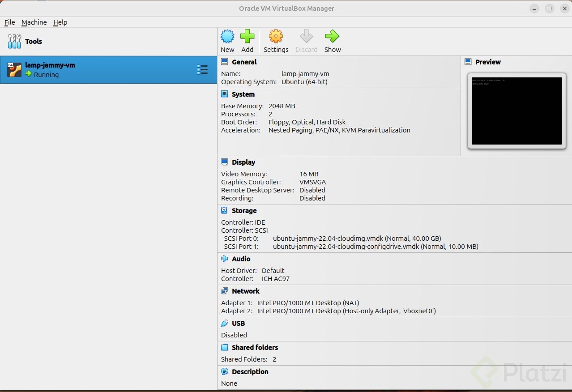572x392 pixels.
Task: Click the green Show arrow icon
Action: (332, 36)
